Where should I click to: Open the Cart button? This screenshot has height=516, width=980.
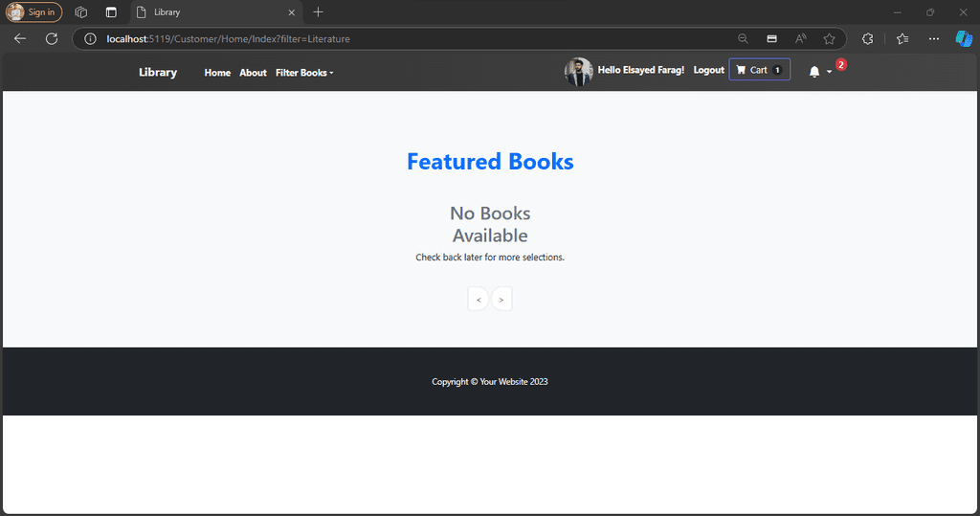(x=759, y=70)
